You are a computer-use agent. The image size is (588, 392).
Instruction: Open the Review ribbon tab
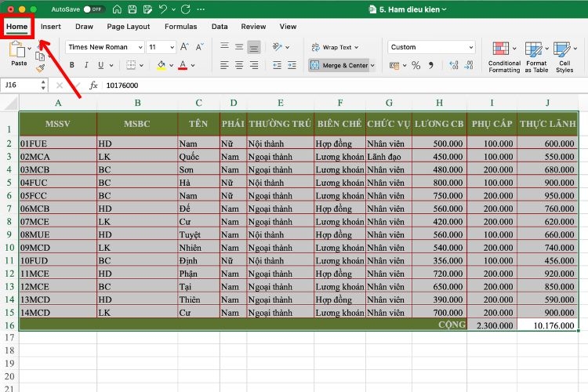(253, 27)
